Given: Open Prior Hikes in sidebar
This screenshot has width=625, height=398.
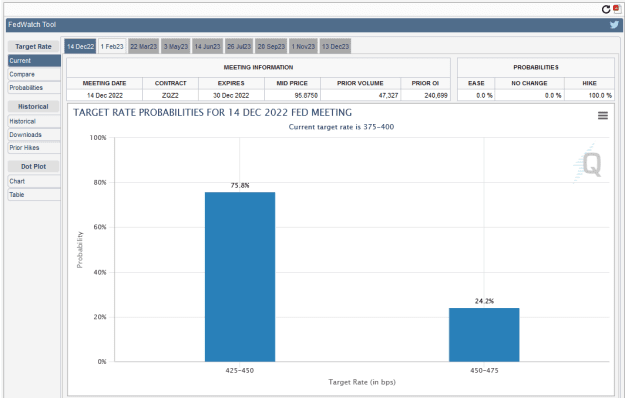Looking at the screenshot, I should point(34,147).
